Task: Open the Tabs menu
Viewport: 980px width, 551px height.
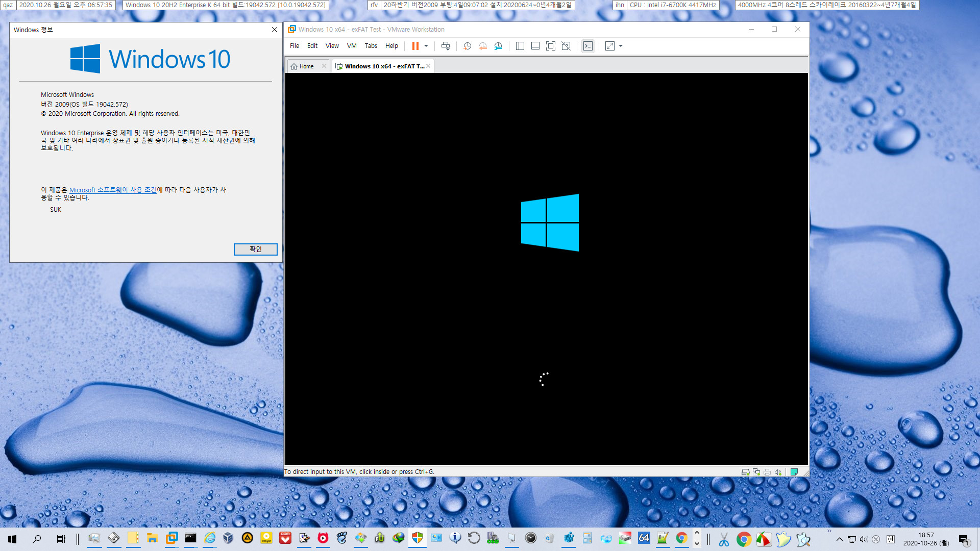Action: (371, 46)
